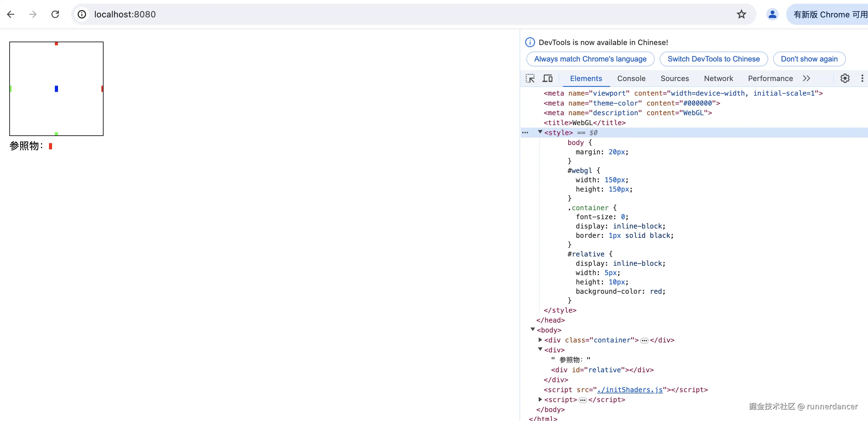Open the Chrome profile avatar
Screen dimensions: 868x421
click(x=772, y=14)
